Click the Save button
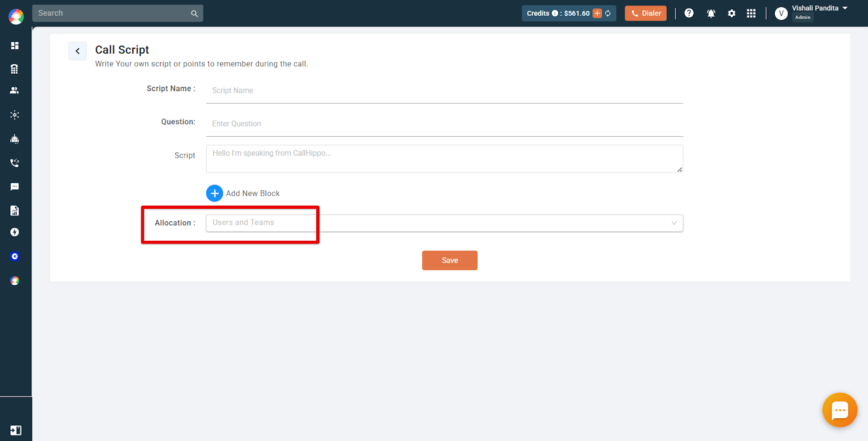Viewport: 868px width, 441px height. (450, 260)
